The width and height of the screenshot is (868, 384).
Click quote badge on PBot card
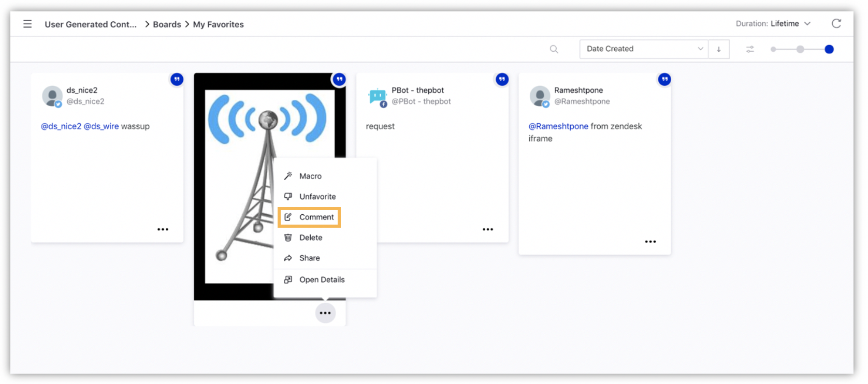tap(502, 79)
